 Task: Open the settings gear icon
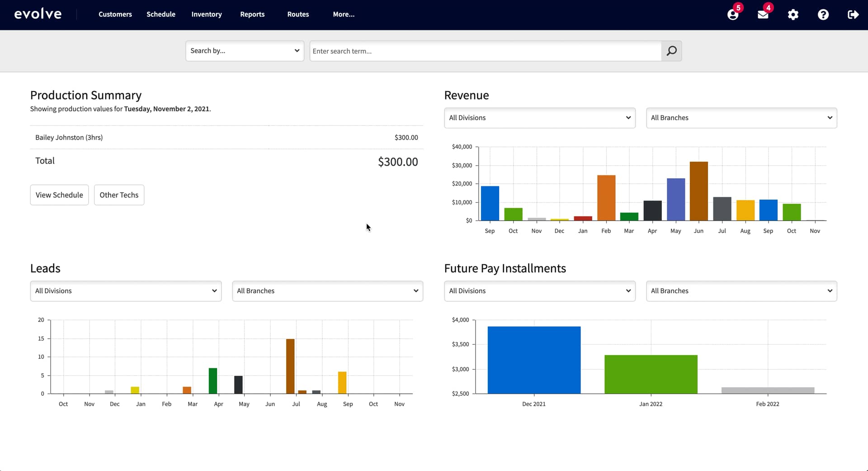pos(793,14)
